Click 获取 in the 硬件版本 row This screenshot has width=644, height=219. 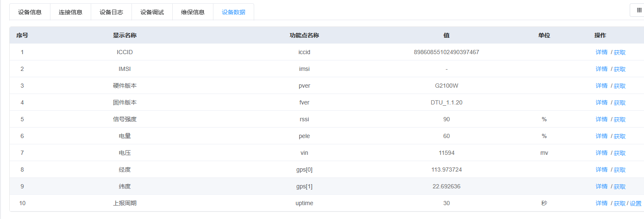pos(620,86)
